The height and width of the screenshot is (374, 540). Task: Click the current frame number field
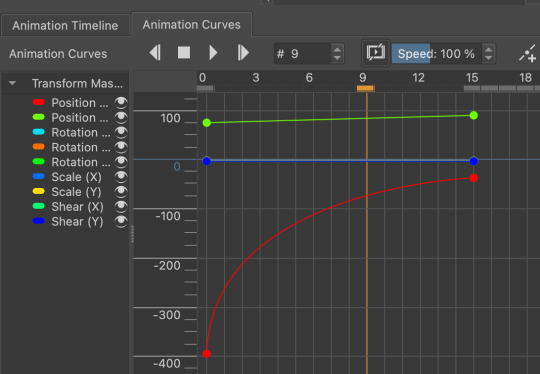(303, 54)
